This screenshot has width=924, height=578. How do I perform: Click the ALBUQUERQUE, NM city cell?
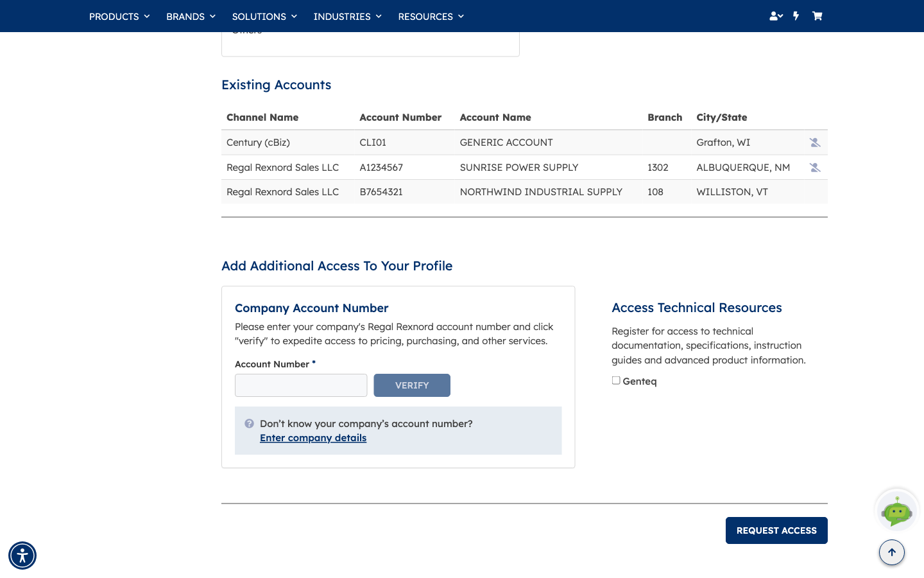click(x=743, y=168)
